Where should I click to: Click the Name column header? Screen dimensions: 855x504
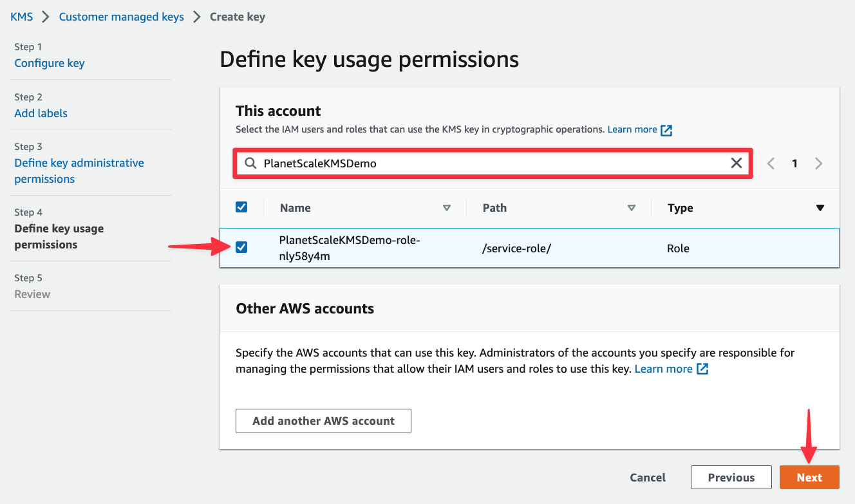click(296, 208)
